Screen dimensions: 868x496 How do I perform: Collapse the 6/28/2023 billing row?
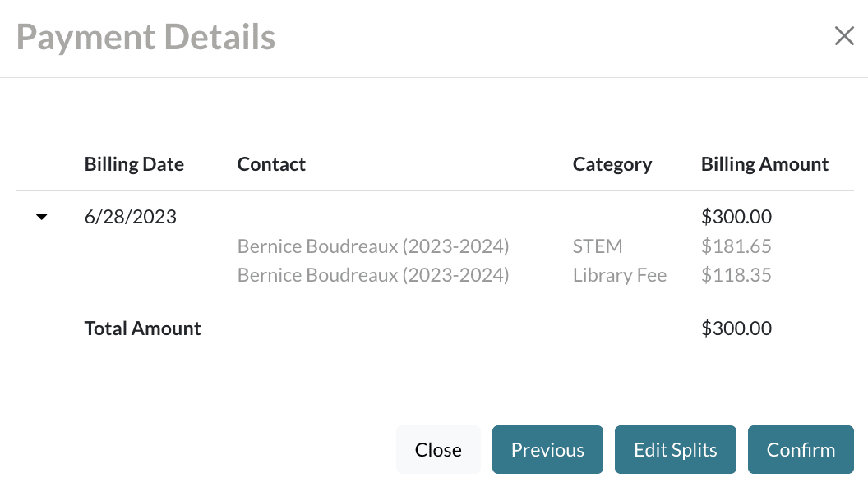(42, 217)
